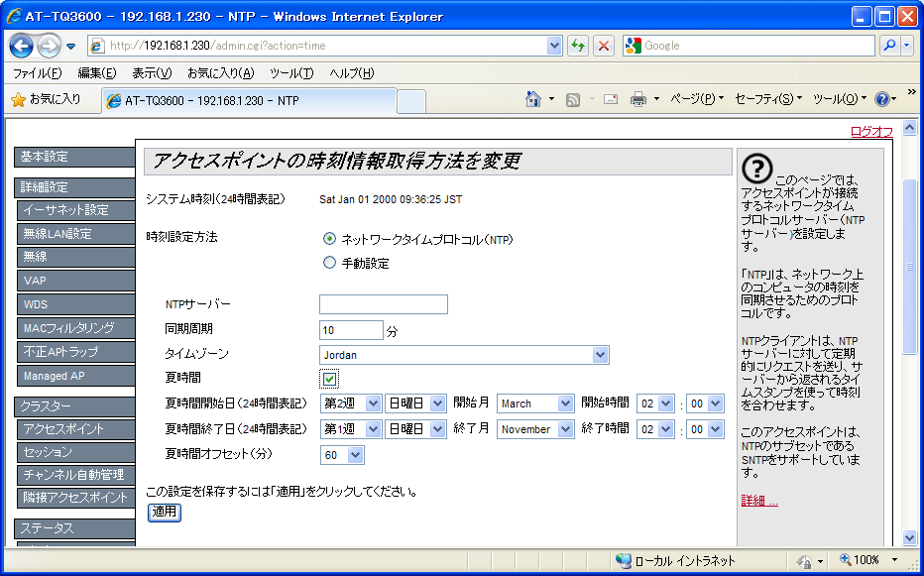The image size is (924, 576).
Task: Click the Print toolbar icon
Action: pyautogui.click(x=638, y=100)
